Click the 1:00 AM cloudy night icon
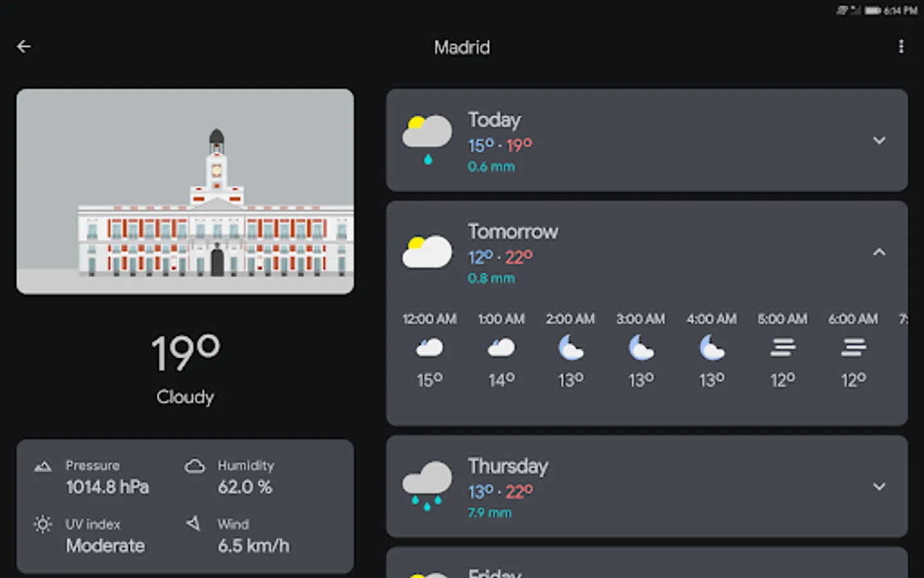The height and width of the screenshot is (578, 924). pos(501,347)
